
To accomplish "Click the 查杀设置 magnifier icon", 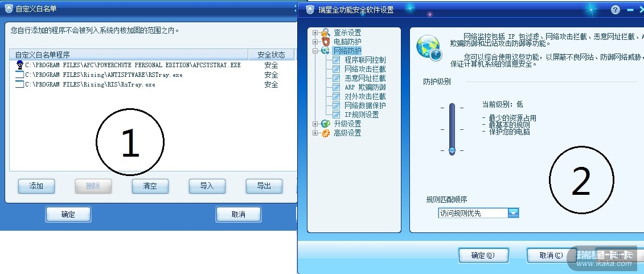I will [326, 32].
